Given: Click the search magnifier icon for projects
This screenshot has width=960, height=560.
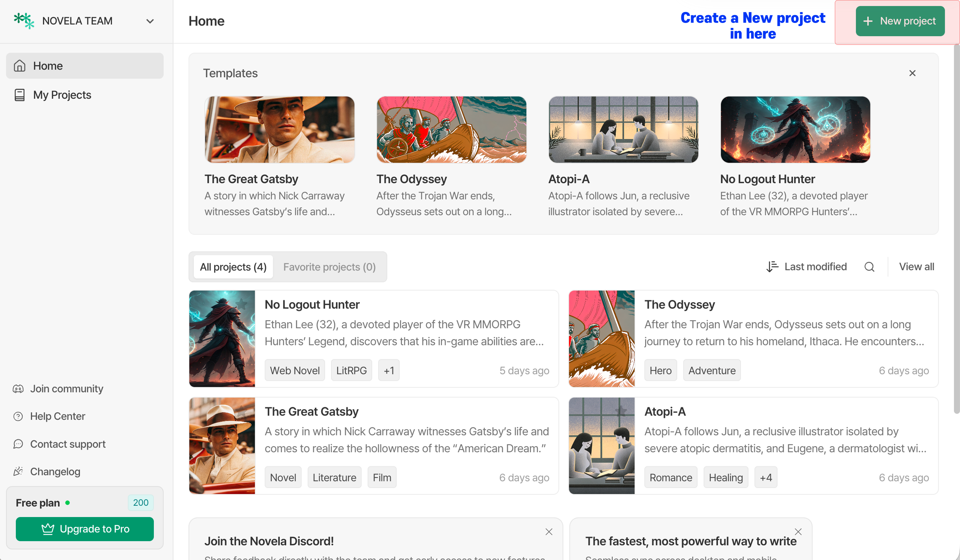Looking at the screenshot, I should point(870,267).
